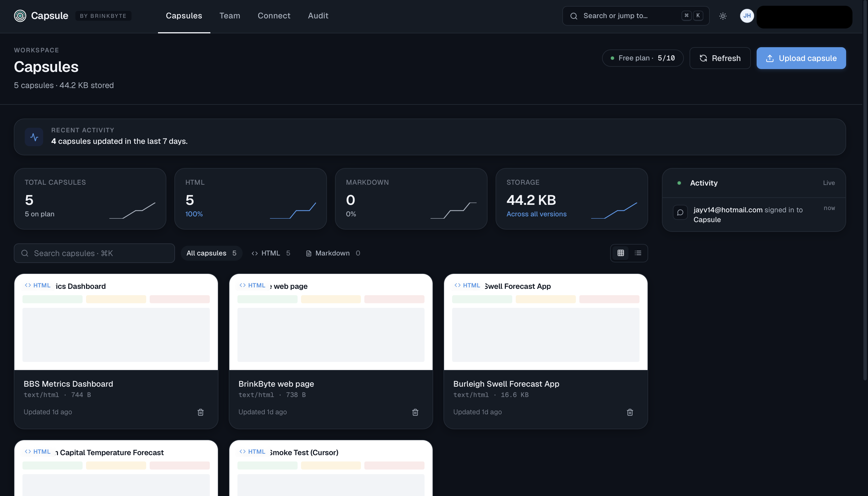868x496 pixels.
Task: Open the BBS Metrics Dashboard preview thumbnail
Action: pyautogui.click(x=116, y=322)
